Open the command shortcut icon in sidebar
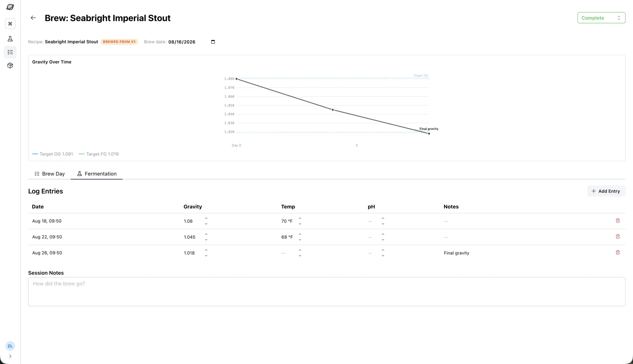 pos(10,24)
